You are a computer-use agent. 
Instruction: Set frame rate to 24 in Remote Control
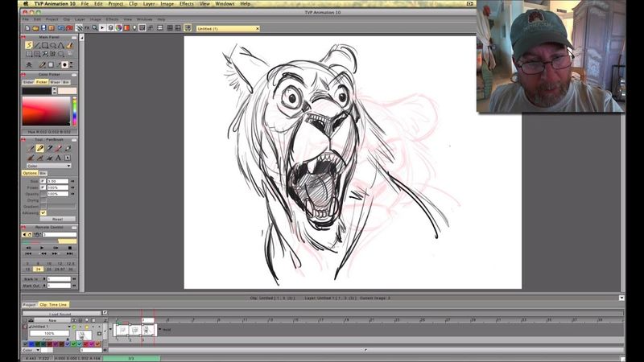click(38, 269)
